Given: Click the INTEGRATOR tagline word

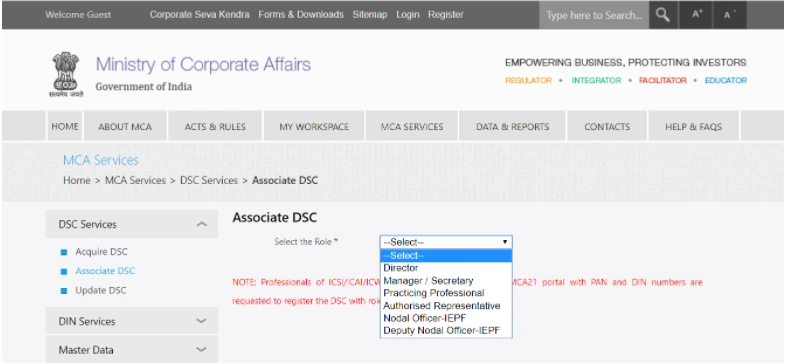Looking at the screenshot, I should tap(596, 80).
